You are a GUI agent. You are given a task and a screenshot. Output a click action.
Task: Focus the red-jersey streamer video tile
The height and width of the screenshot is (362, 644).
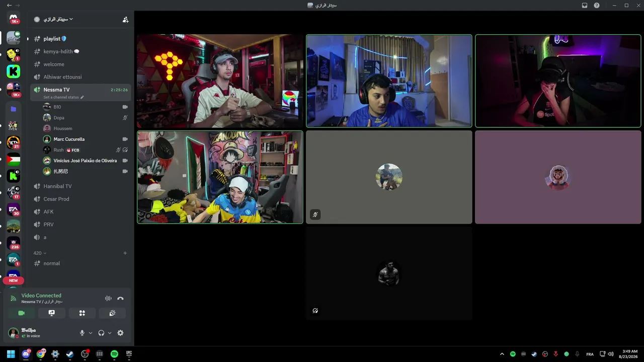coord(220,81)
